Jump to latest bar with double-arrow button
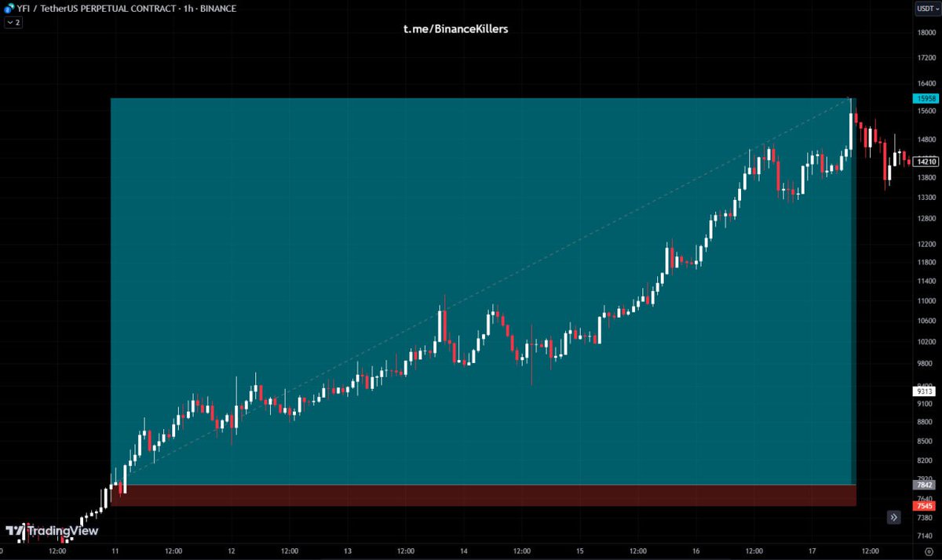 click(x=894, y=517)
